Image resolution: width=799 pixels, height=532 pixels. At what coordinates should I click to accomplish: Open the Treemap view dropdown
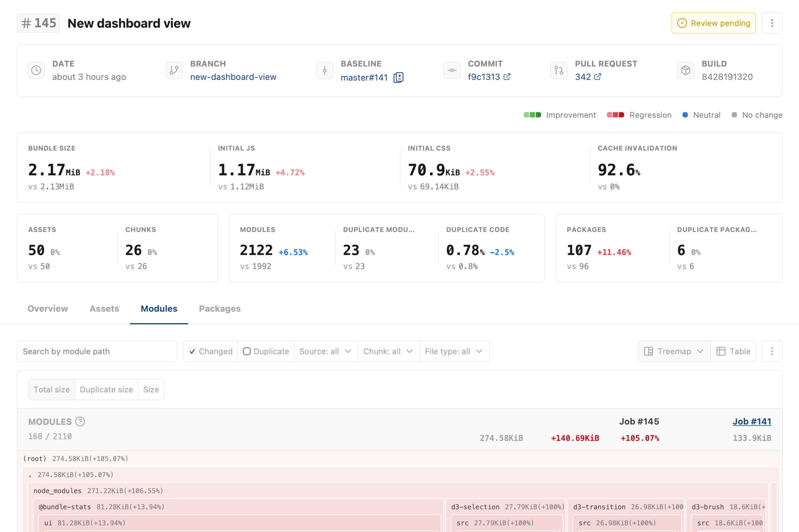(x=674, y=351)
